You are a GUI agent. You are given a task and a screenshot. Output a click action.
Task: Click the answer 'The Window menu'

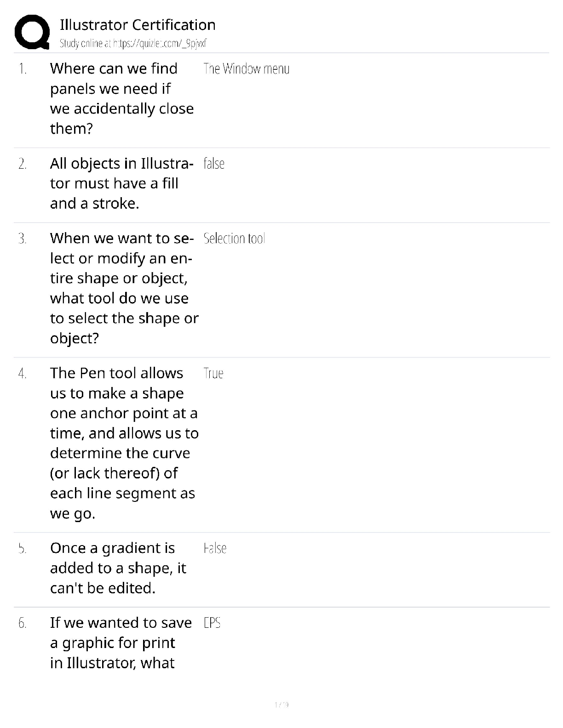[x=246, y=69]
